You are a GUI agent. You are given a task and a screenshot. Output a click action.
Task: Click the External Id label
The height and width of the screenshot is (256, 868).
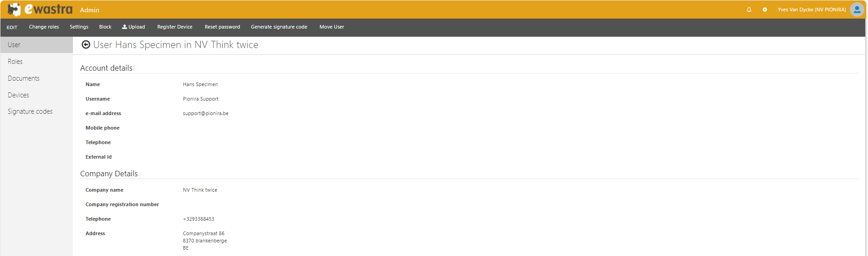point(98,157)
